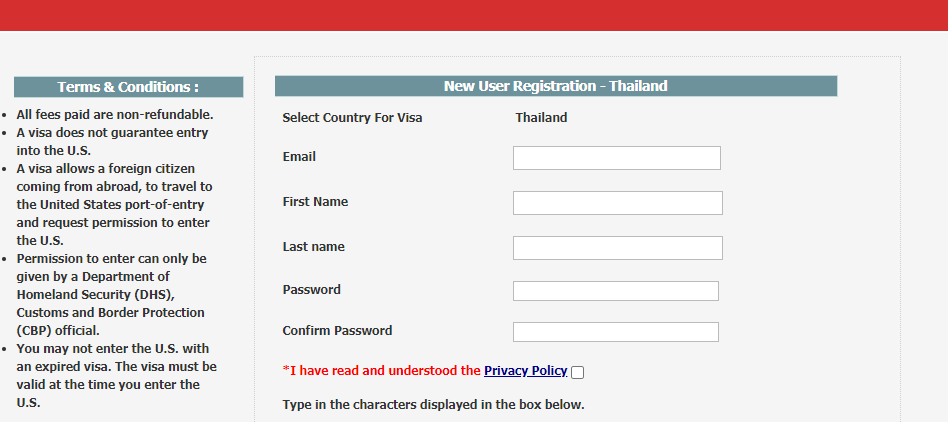Click the Select Country For Visa label
Screen dimensions: 948x422
pos(352,118)
